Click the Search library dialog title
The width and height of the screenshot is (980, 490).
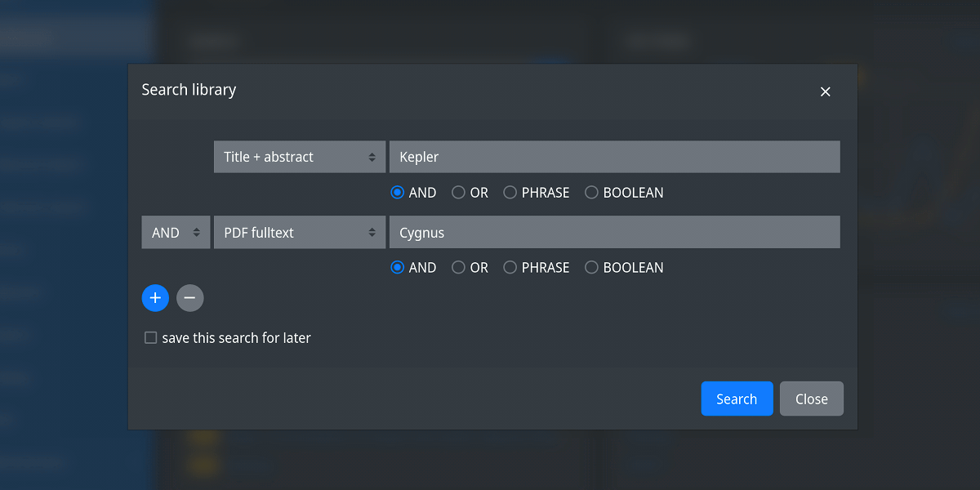pos(189,90)
